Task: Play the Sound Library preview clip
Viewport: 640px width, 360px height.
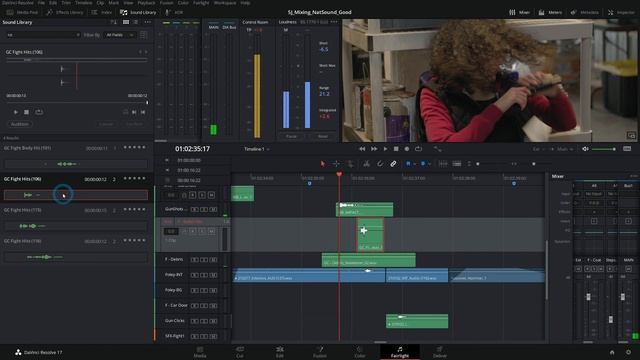Action: point(16,112)
